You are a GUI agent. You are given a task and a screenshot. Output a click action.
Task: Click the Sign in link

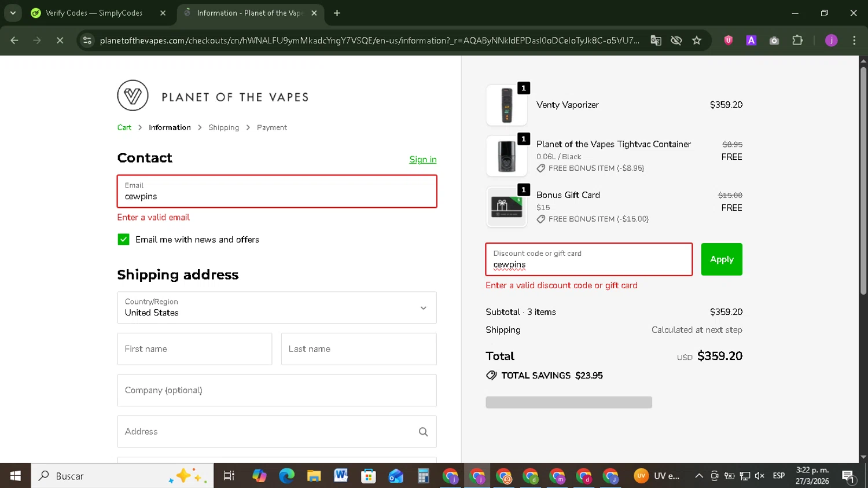pos(423,159)
